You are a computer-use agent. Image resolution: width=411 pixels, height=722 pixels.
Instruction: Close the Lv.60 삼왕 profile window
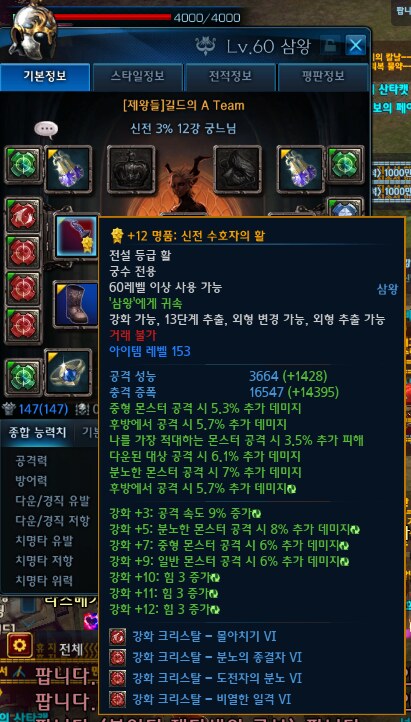[356, 45]
